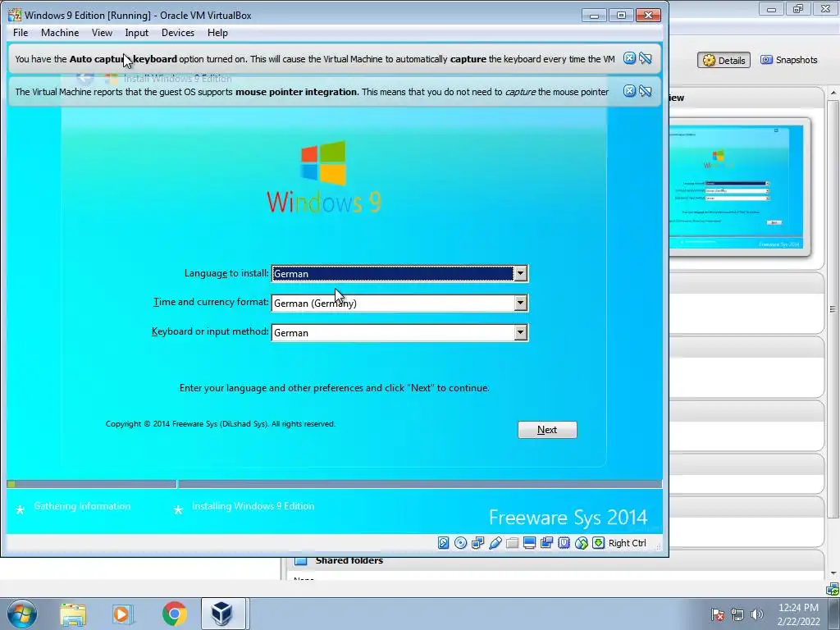This screenshot has width=840, height=630.
Task: Dismiss the Auto capture keyboard notification
Action: coord(629,58)
